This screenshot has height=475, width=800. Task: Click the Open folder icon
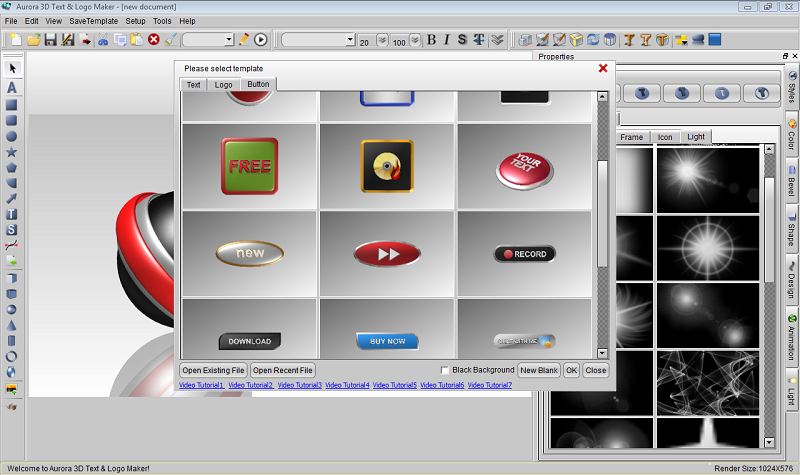[x=34, y=39]
